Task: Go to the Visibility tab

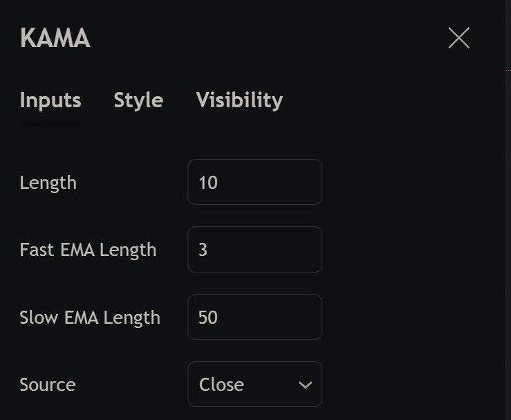Action: click(x=239, y=100)
